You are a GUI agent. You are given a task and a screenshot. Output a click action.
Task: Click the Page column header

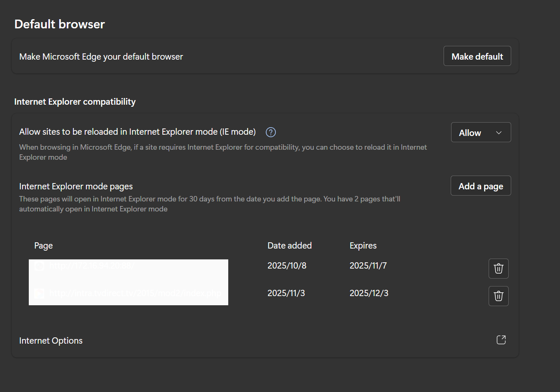[x=43, y=246]
